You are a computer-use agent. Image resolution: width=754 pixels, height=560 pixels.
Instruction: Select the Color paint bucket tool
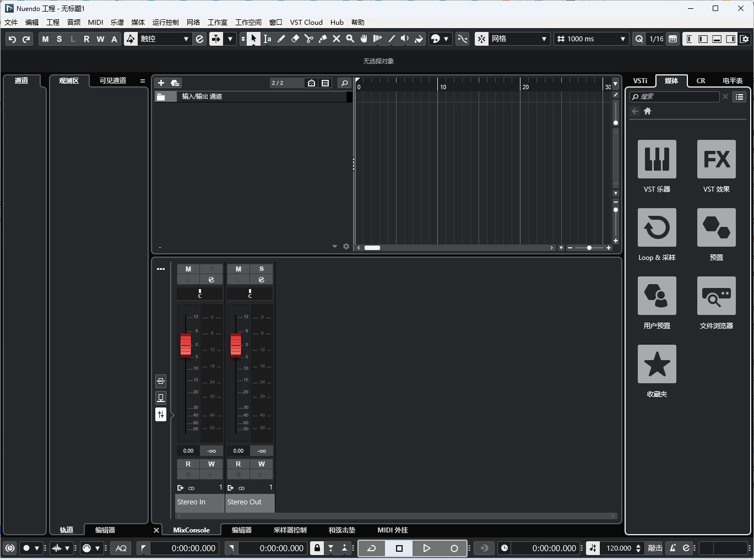tap(419, 39)
